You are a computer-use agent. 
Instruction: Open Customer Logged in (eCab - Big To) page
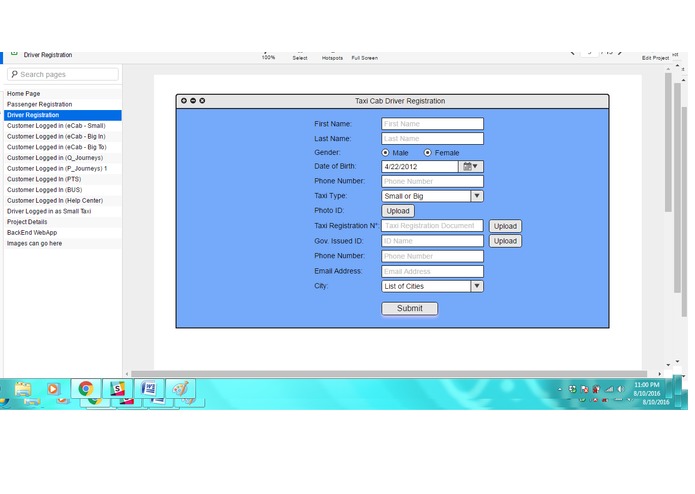click(x=62, y=147)
